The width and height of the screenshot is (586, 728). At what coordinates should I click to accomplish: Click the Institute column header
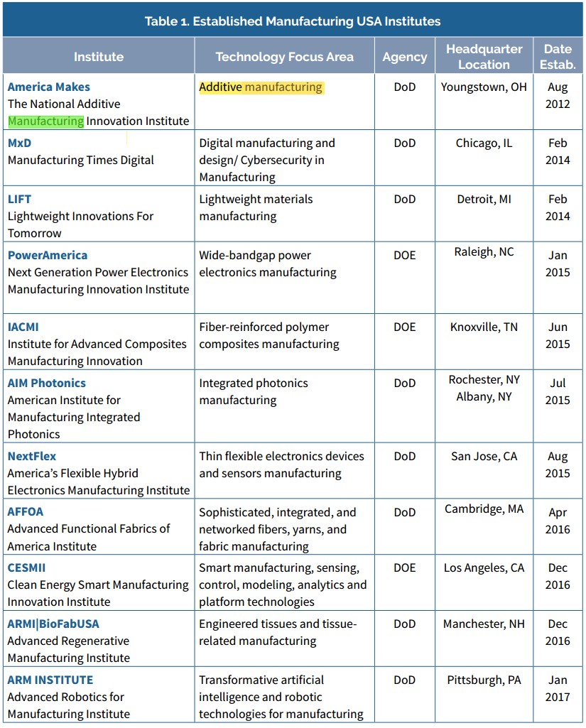click(99, 55)
